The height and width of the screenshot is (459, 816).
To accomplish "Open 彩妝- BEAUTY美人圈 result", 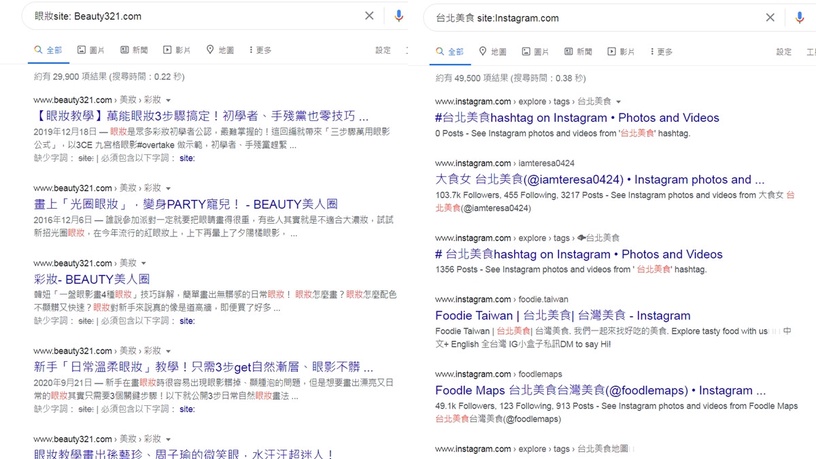I will coord(92,279).
